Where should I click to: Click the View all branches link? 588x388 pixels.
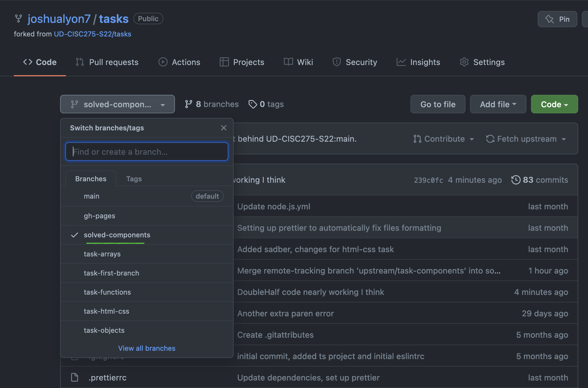[147, 348]
